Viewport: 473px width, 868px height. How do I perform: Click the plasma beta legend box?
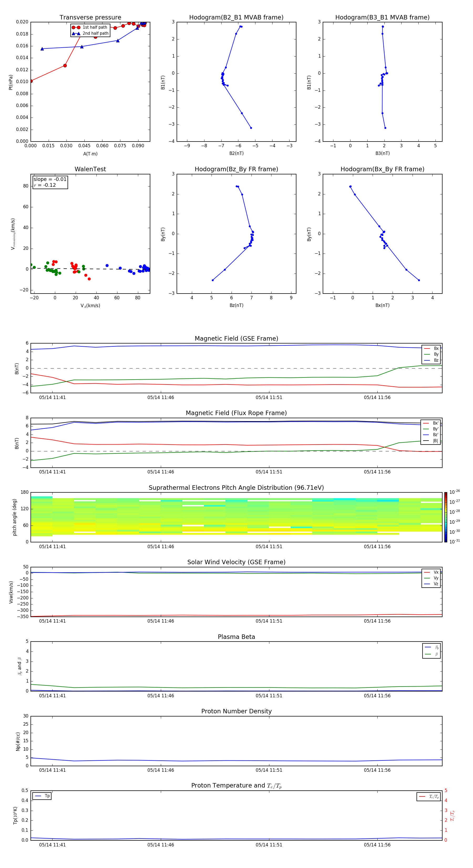point(431,651)
